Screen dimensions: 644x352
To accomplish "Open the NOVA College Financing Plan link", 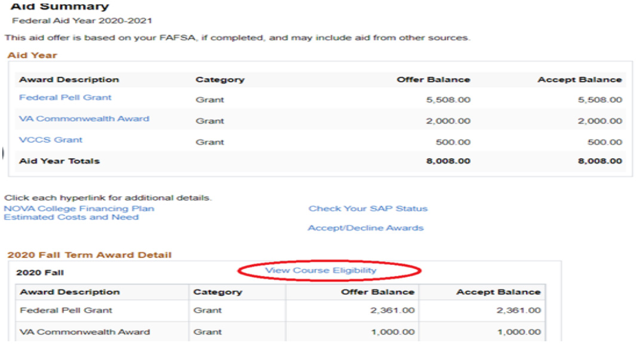I will (x=79, y=209).
